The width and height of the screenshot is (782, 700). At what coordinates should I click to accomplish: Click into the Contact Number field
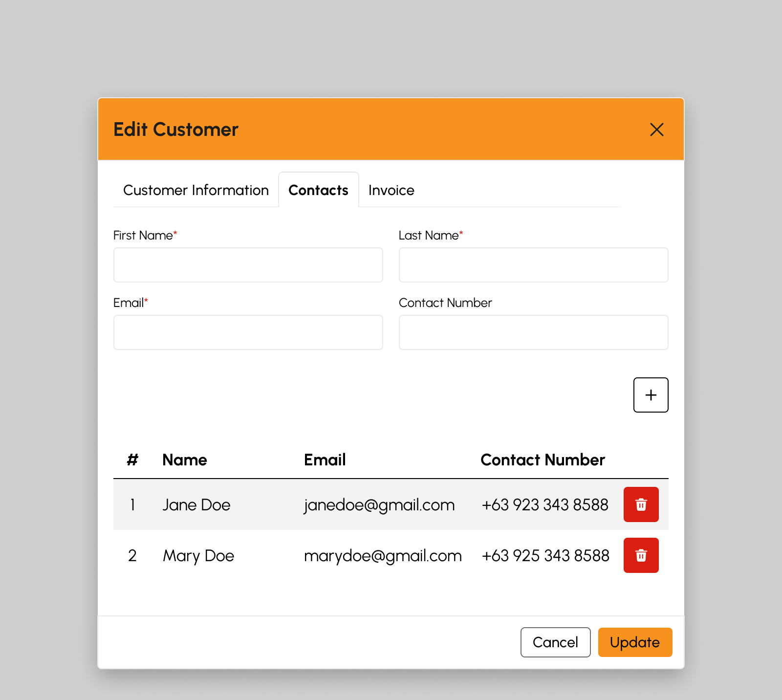(x=534, y=332)
